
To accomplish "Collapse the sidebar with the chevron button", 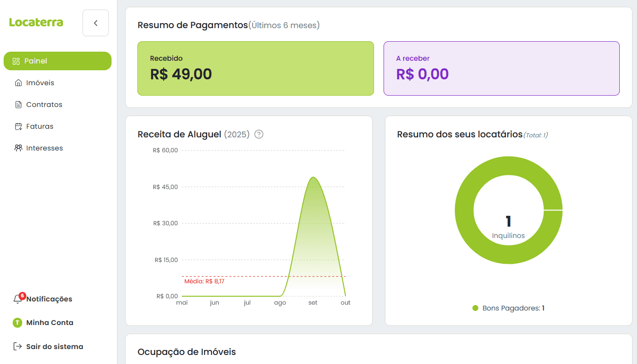I will coord(96,23).
